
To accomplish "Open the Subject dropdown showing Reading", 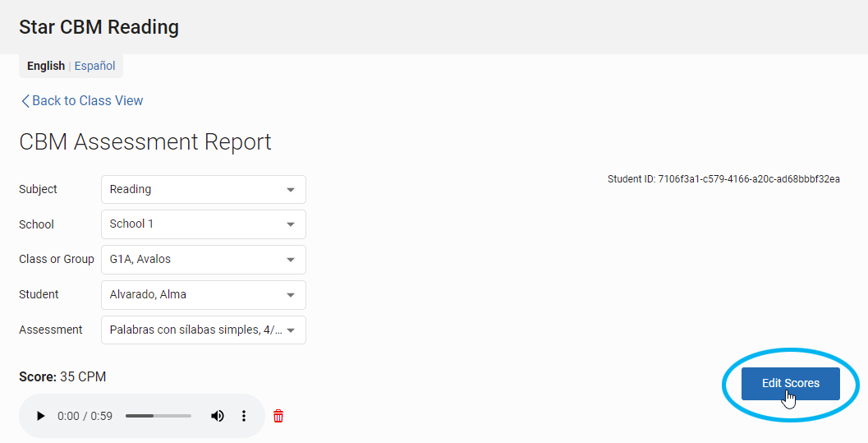I will coord(204,189).
